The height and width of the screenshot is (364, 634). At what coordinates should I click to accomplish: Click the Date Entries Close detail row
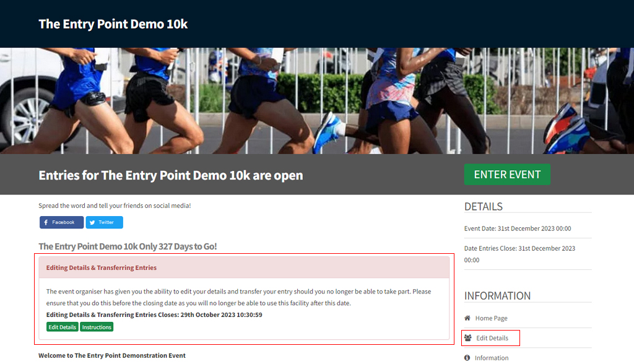[x=519, y=253]
